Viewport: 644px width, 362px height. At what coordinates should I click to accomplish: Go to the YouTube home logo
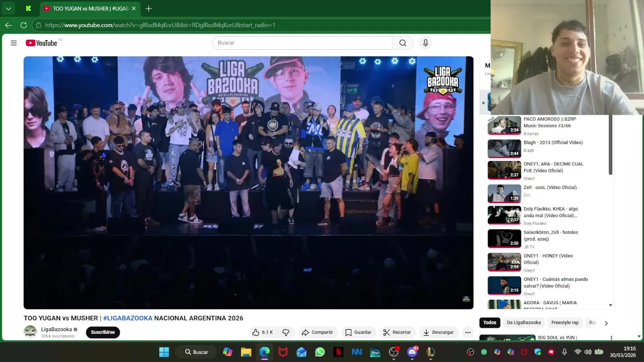[42, 43]
